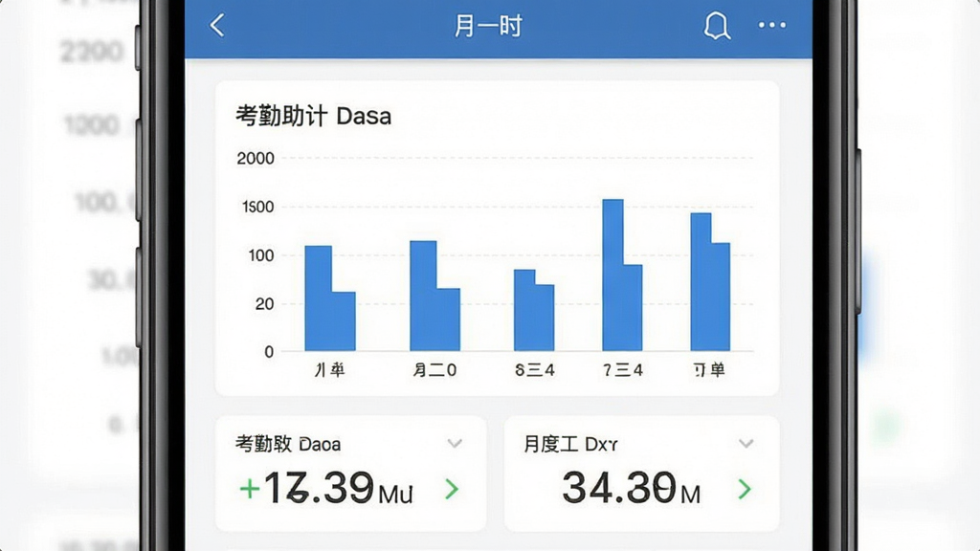Select the tallest bar above ７三4

pyautogui.click(x=622, y=275)
